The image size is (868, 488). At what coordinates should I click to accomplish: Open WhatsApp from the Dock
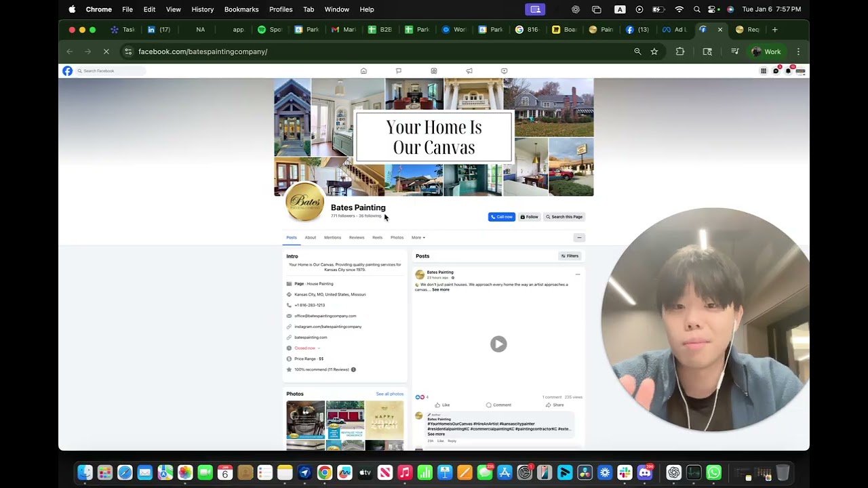tap(713, 472)
